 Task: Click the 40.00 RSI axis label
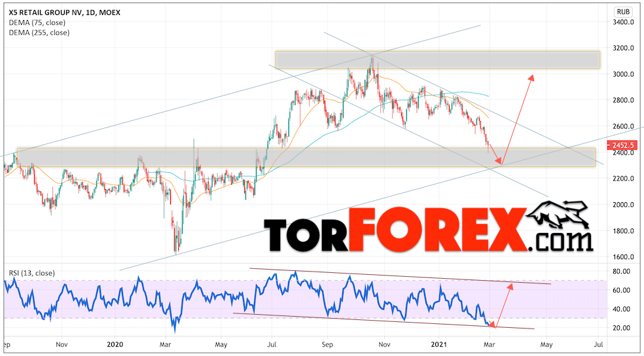pos(621,309)
